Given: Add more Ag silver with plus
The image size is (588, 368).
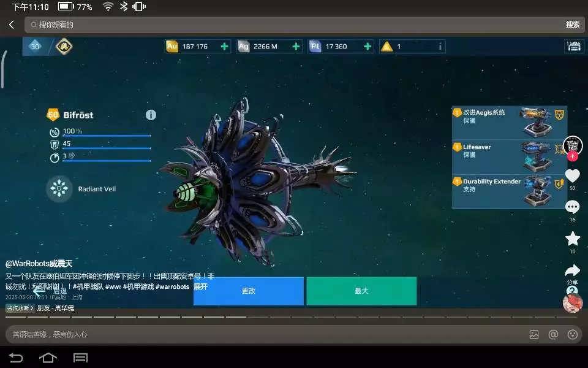Looking at the screenshot, I should (296, 47).
